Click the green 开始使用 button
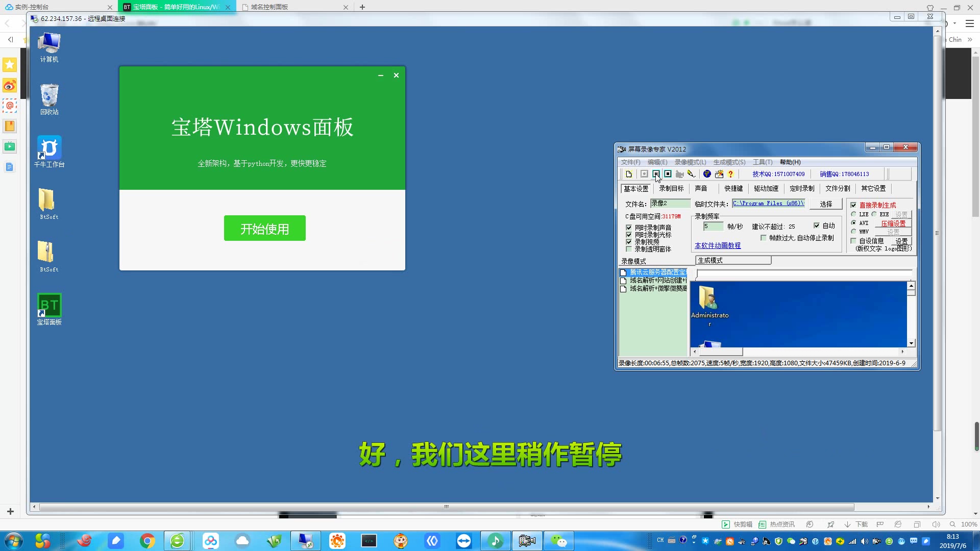 click(264, 228)
